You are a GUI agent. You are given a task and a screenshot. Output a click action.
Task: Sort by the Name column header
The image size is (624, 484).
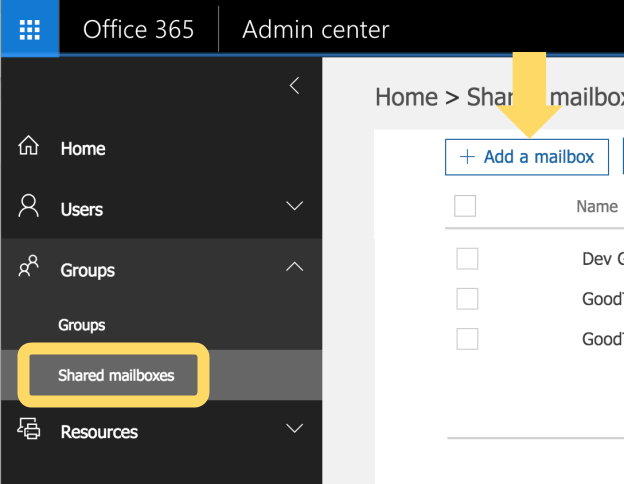pos(597,207)
